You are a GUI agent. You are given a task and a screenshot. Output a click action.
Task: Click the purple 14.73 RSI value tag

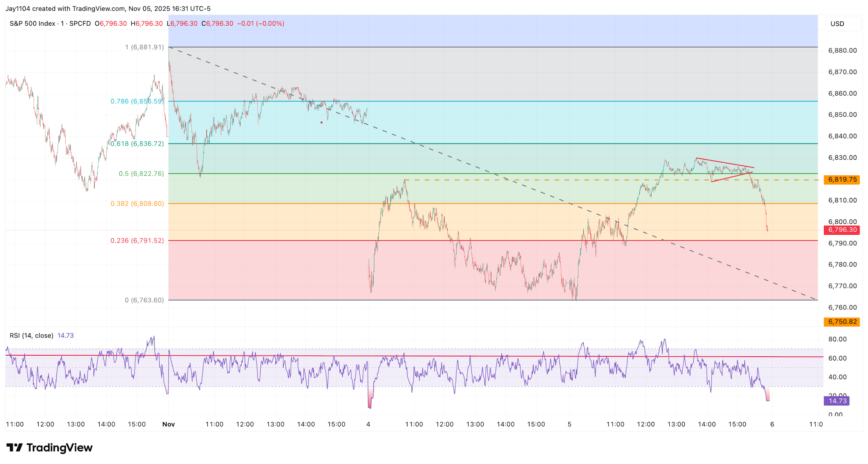tap(837, 401)
